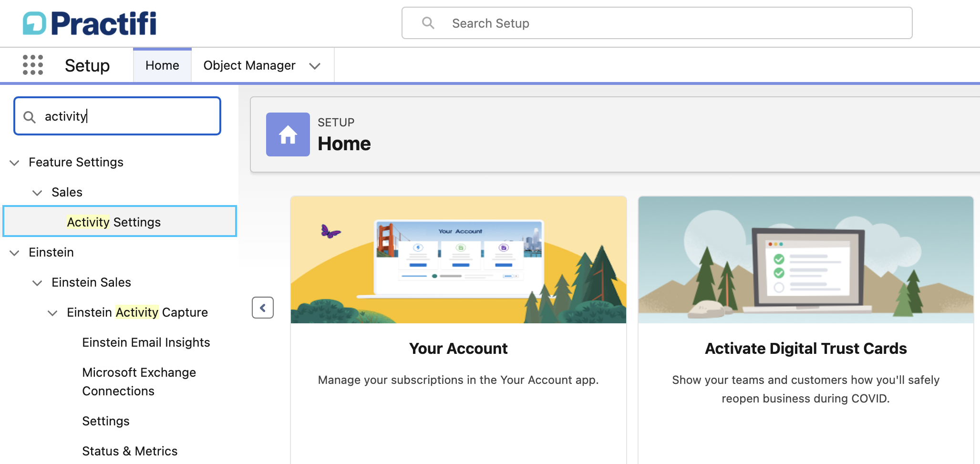The width and height of the screenshot is (980, 464).
Task: Switch to the Home tab
Action: point(162,65)
